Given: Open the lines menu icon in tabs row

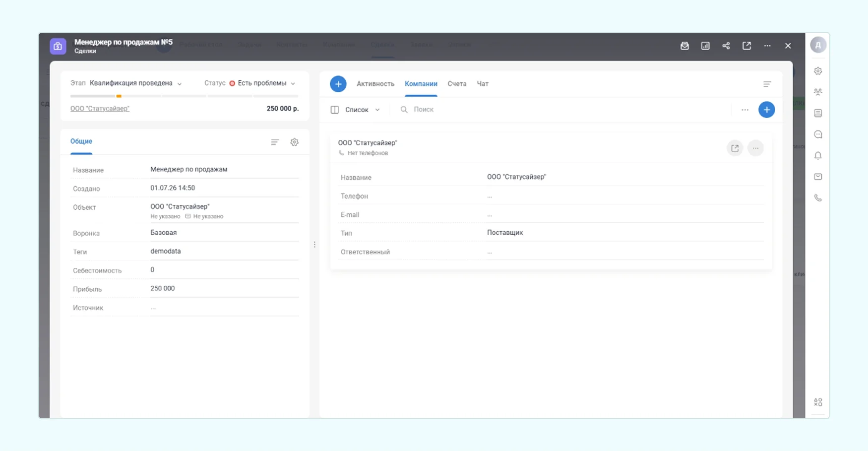Looking at the screenshot, I should click(x=767, y=84).
